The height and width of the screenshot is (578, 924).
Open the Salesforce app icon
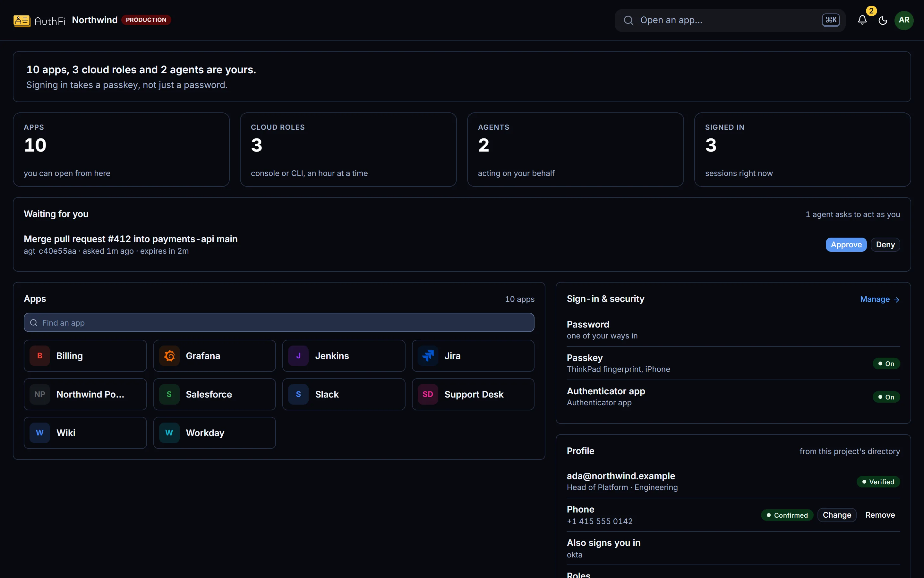(x=169, y=395)
